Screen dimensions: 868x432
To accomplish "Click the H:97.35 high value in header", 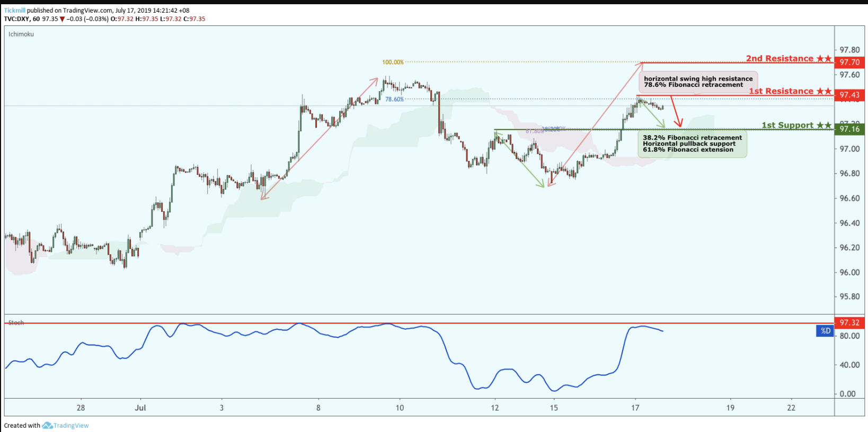I will pos(147,19).
